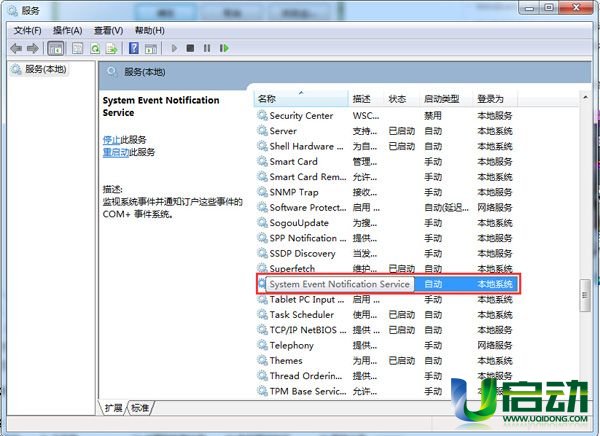
Task: Open the blue Help icon in toolbar
Action: (x=133, y=47)
